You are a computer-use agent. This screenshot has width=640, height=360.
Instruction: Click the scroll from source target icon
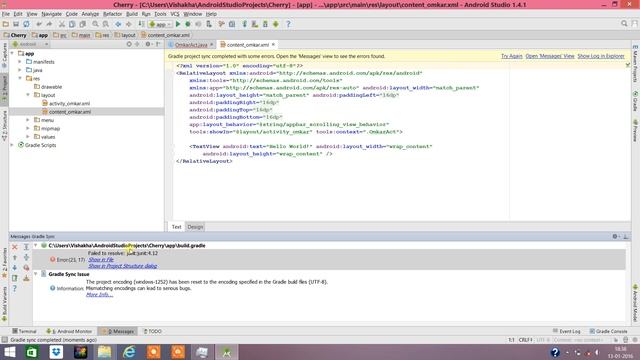click(129, 44)
